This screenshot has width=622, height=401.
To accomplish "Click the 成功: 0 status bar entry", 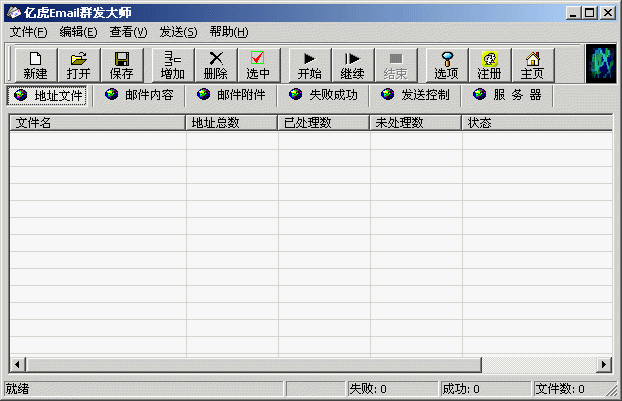I will pos(486,389).
